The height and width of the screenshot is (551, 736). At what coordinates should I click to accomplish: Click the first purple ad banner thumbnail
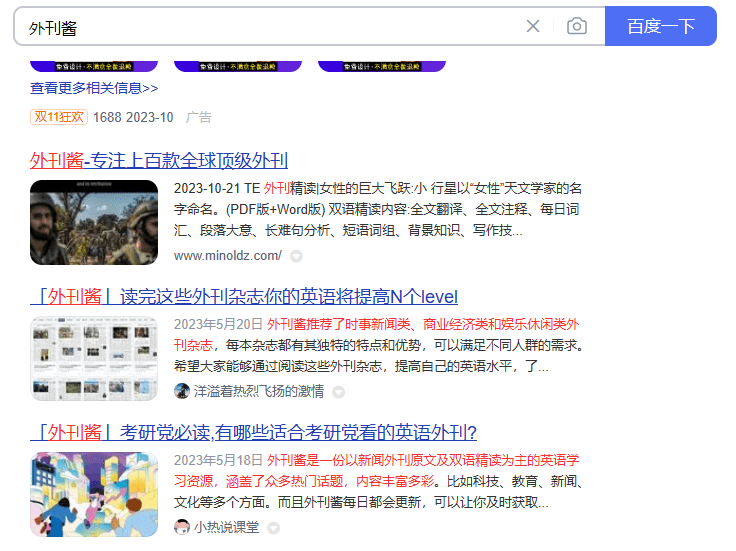coord(94,66)
